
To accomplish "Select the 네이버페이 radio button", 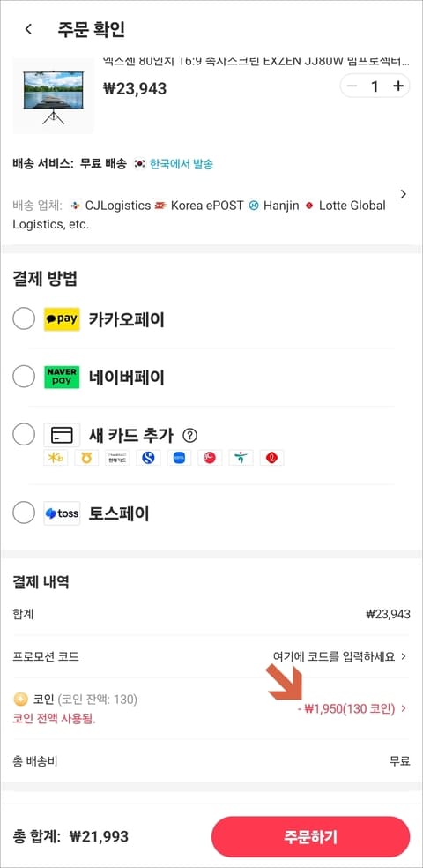I will (24, 377).
